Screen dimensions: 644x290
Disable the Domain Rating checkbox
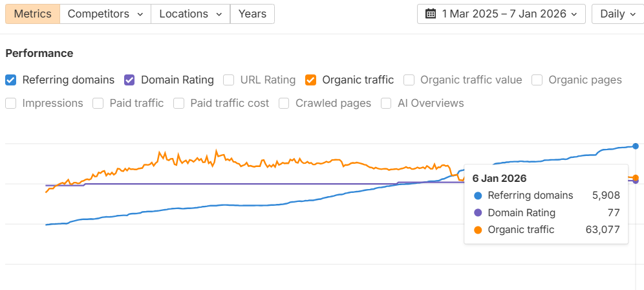coord(129,80)
